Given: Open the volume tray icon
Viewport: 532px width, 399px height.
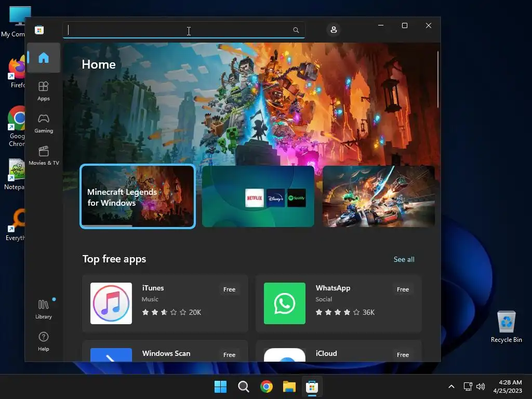Looking at the screenshot, I should (x=481, y=387).
